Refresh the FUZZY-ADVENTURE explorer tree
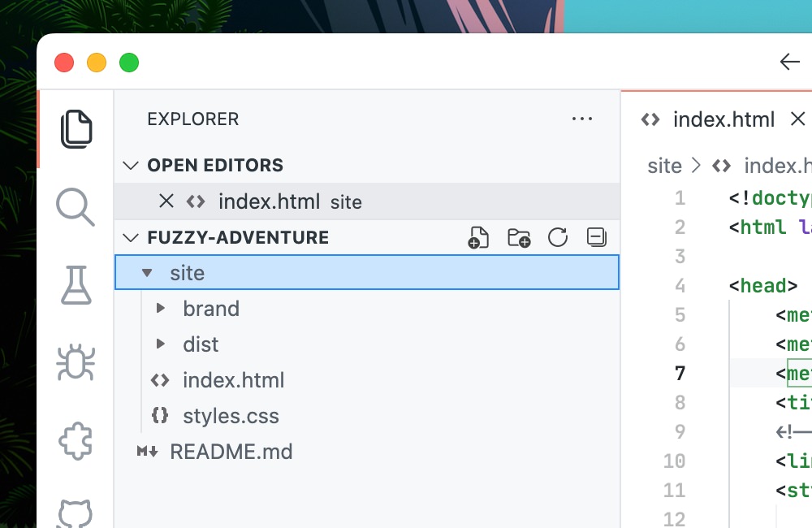This screenshot has height=528, width=812. pyautogui.click(x=558, y=238)
